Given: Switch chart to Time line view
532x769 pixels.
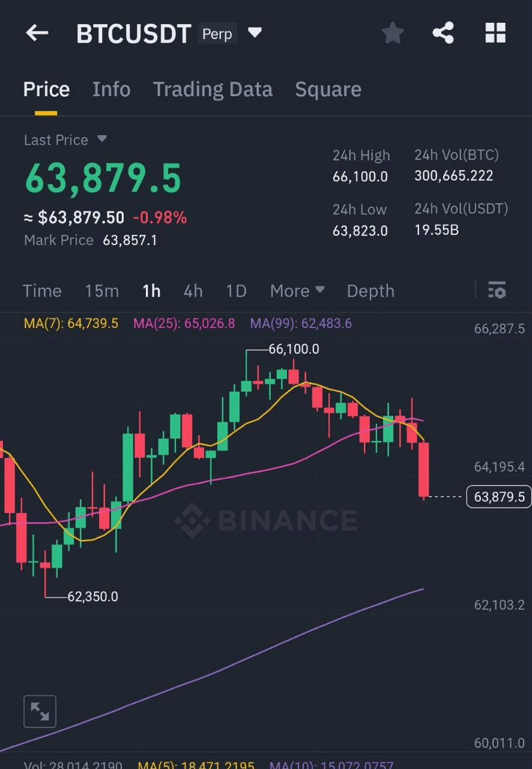Looking at the screenshot, I should click(42, 291).
